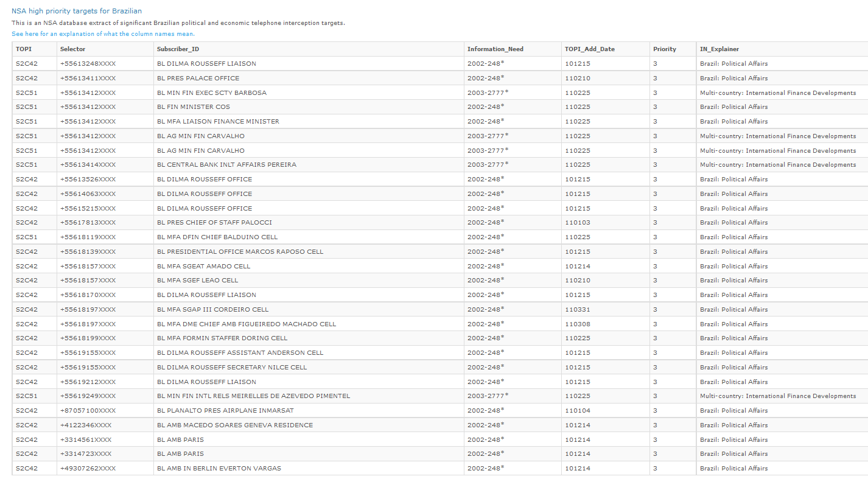The width and height of the screenshot is (868, 479).
Task: Click the Selector column header
Action: [104, 49]
